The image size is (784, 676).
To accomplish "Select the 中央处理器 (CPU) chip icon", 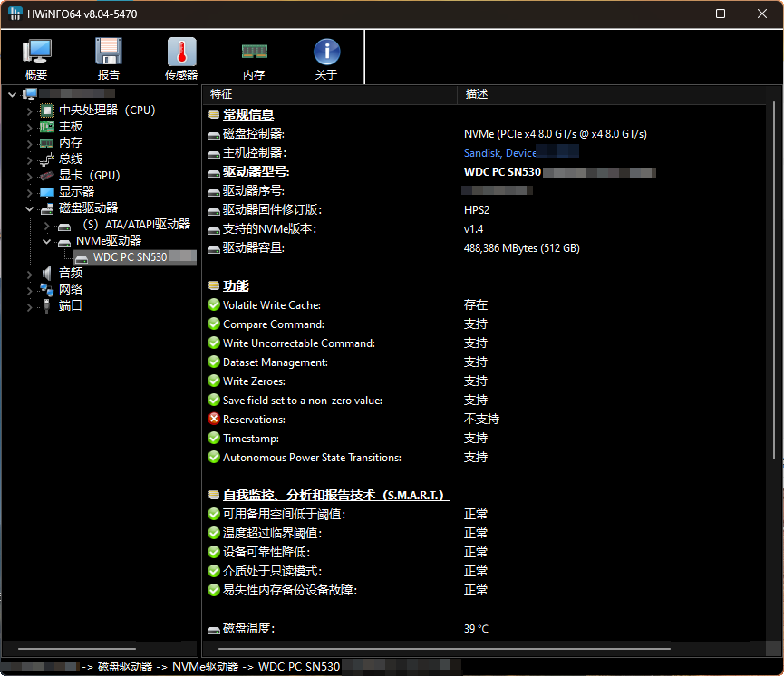I will 46,110.
